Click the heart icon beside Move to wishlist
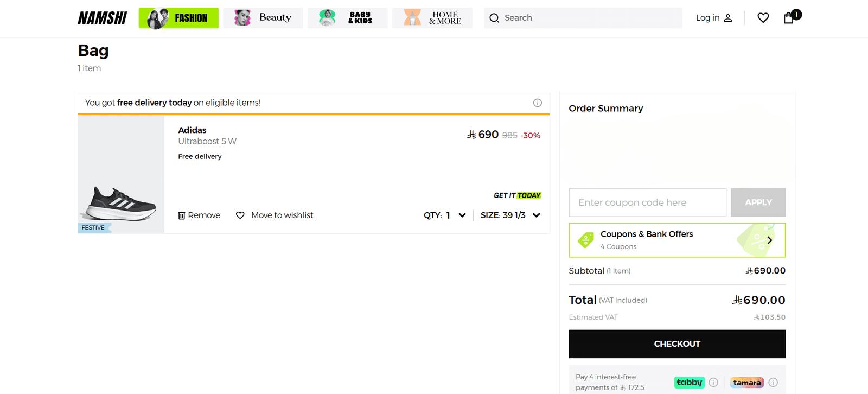 click(240, 215)
